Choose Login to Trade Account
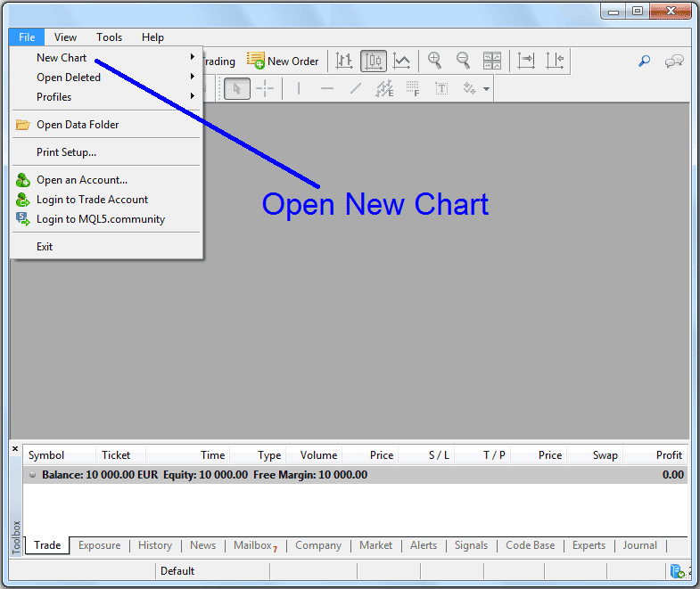Image resolution: width=700 pixels, height=589 pixels. (x=106, y=200)
